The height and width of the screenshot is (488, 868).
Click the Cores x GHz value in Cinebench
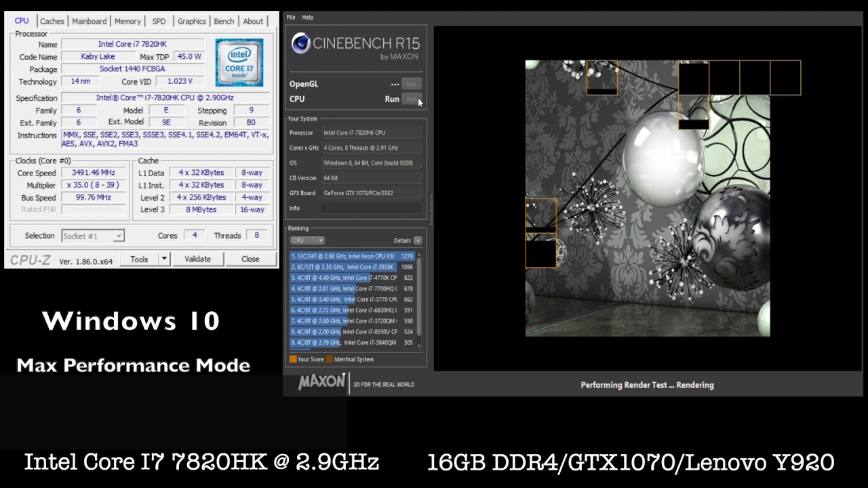371,148
